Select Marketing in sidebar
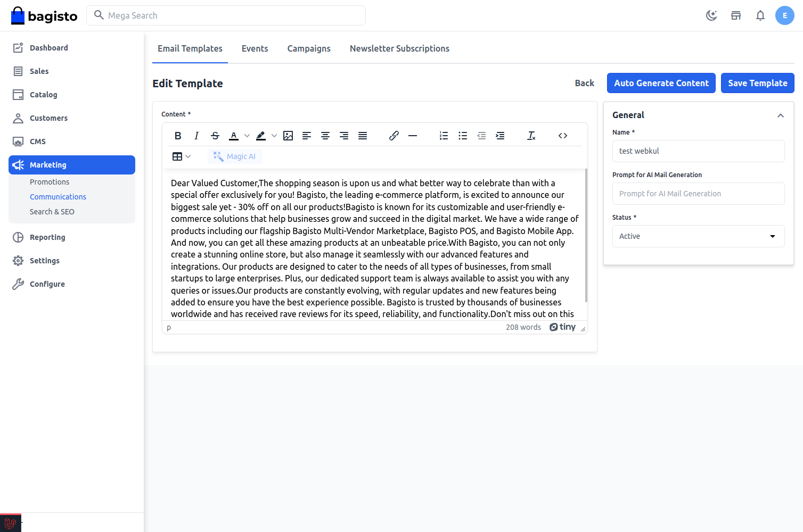This screenshot has width=803, height=532. pos(72,165)
